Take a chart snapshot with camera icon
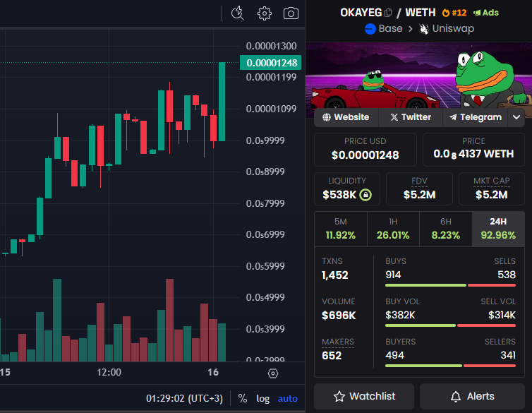Screen dimensions: 532x413 (291, 13)
